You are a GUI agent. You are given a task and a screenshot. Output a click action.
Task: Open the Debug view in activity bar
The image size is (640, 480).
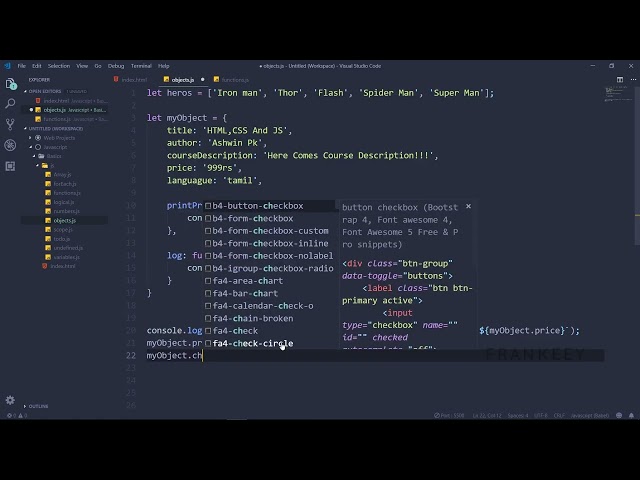click(10, 145)
